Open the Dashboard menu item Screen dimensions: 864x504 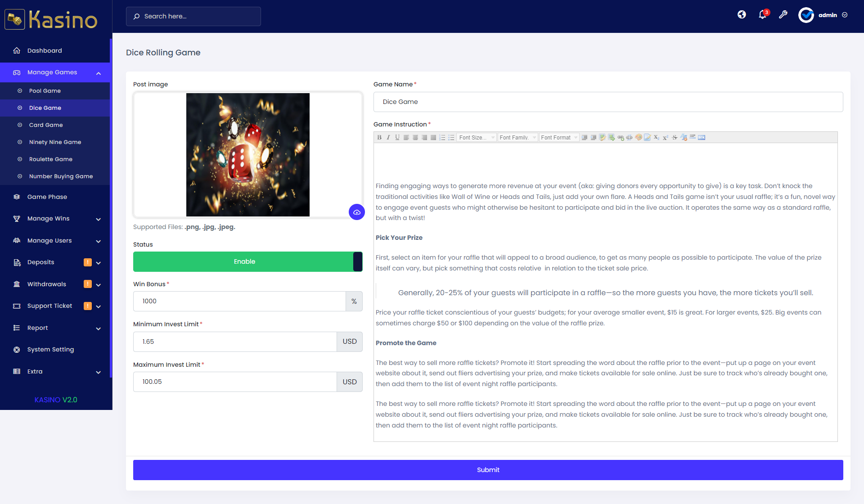[x=55, y=50]
